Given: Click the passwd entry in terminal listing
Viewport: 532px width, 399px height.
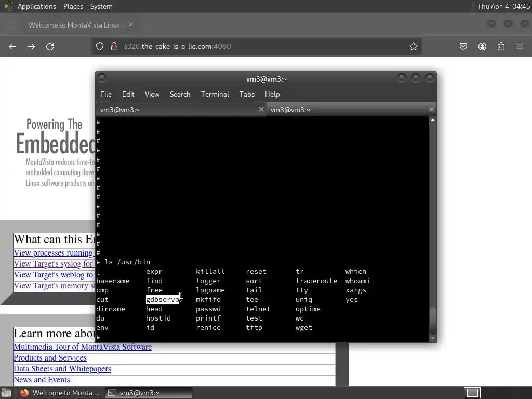Looking at the screenshot, I should [x=208, y=309].
